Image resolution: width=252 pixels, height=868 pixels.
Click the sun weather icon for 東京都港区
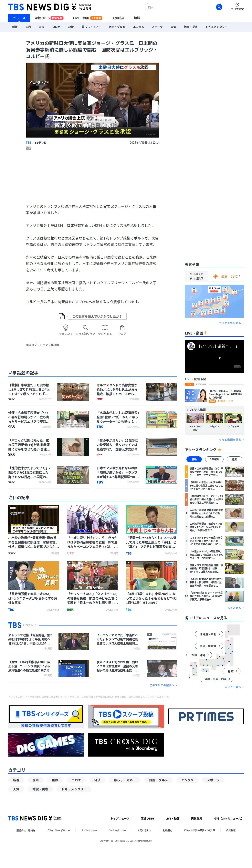pos(216,276)
